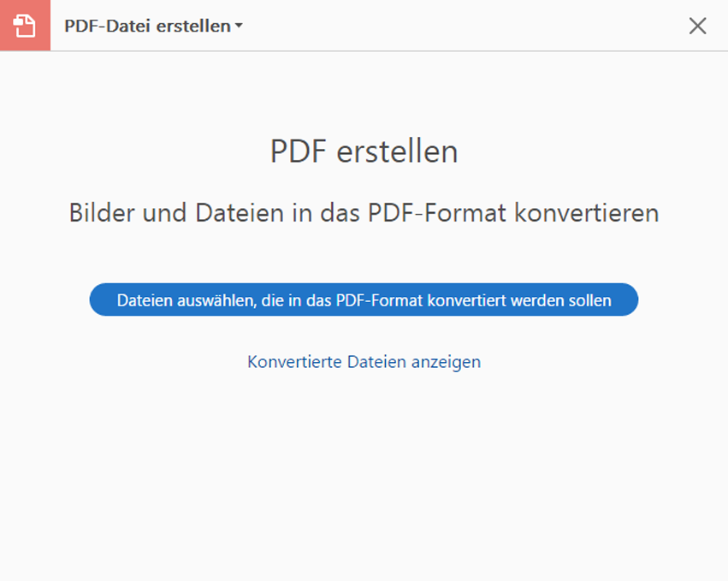The height and width of the screenshot is (581, 728).
Task: Click the Bilder und Dateien subtitle text
Action: [364, 213]
